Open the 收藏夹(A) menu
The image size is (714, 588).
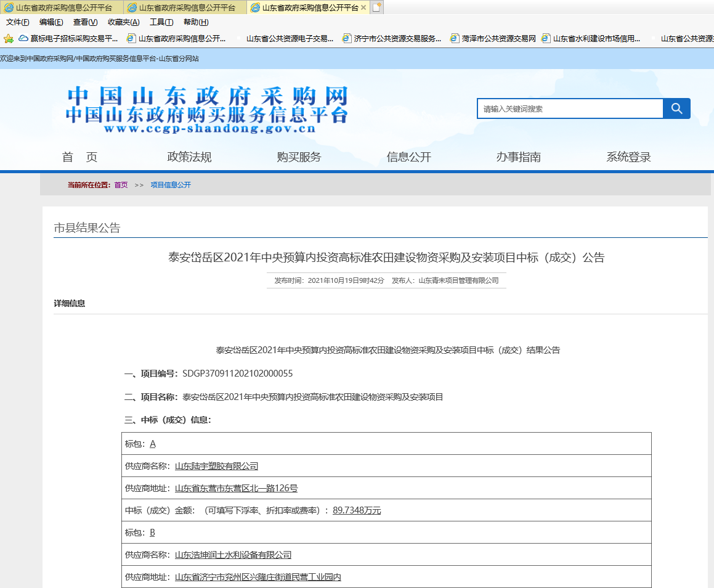[121, 22]
